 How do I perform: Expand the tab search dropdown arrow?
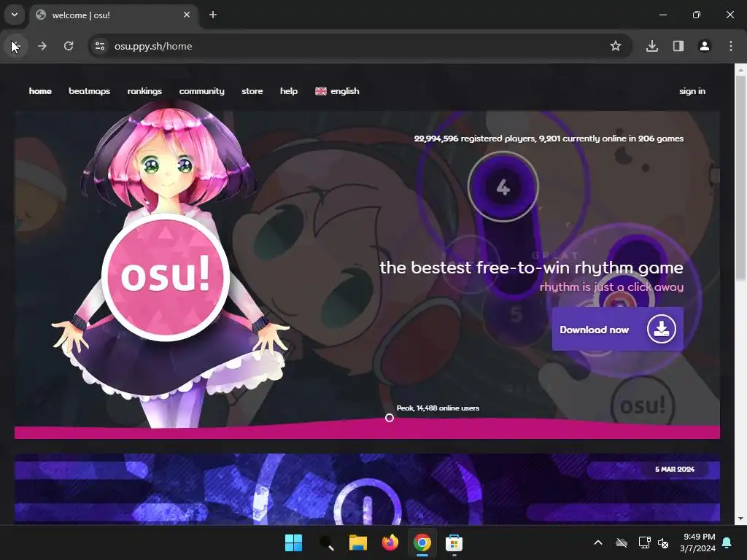point(15,15)
